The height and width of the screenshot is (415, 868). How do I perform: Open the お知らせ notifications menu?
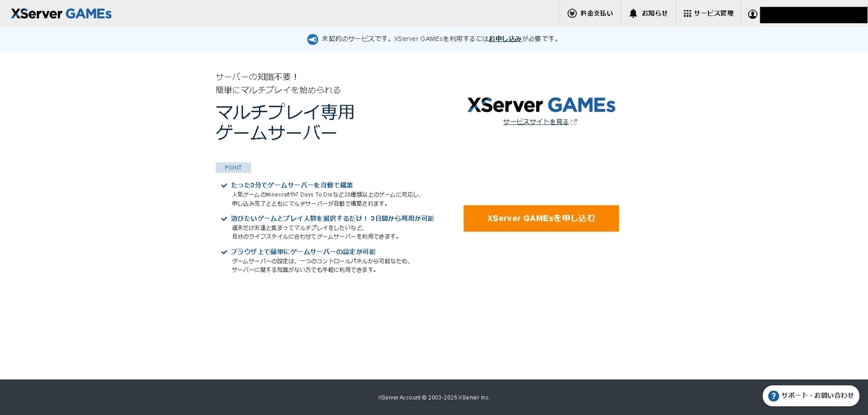tap(649, 13)
